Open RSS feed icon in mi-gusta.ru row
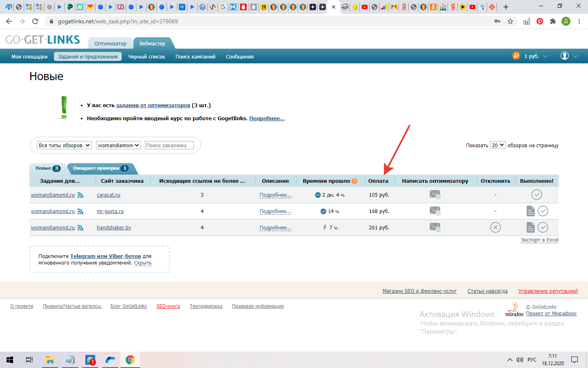 (80, 211)
